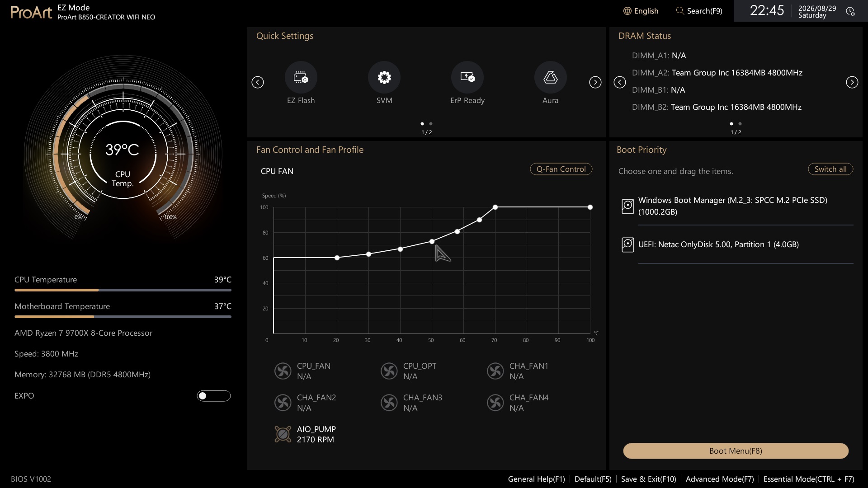Screen dimensions: 868x488
Task: Click the clock settings icon beside date
Action: coord(850,11)
